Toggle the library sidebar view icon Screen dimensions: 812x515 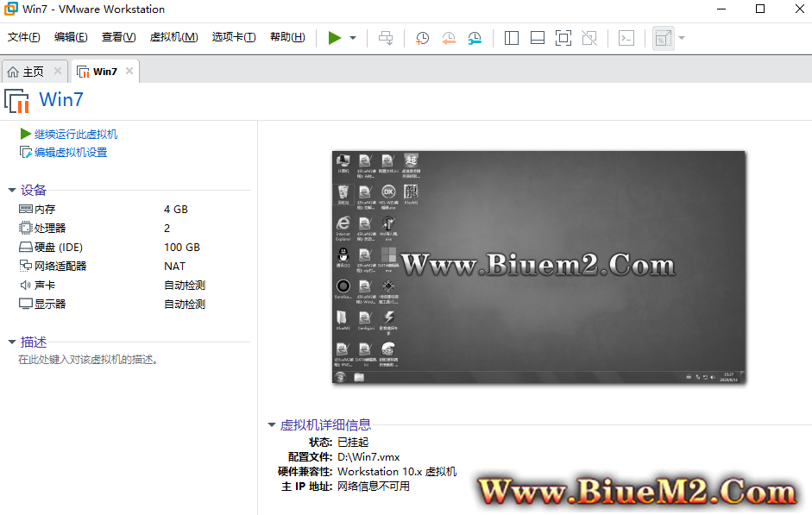(x=511, y=38)
